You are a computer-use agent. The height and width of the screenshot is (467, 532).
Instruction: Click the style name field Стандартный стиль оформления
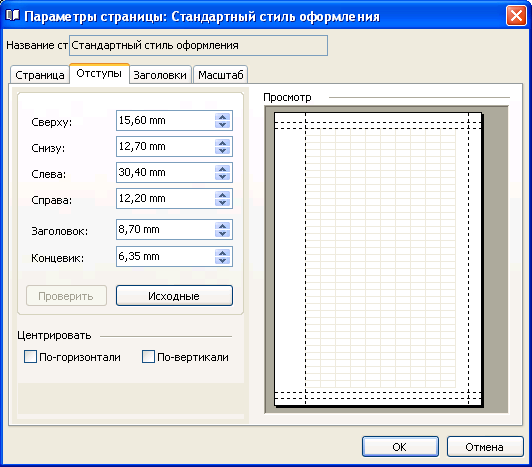(198, 45)
